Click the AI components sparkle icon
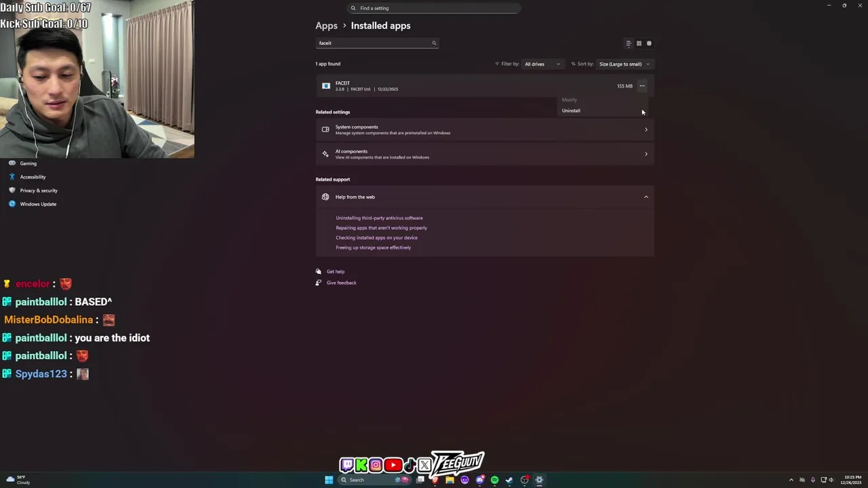 click(325, 154)
